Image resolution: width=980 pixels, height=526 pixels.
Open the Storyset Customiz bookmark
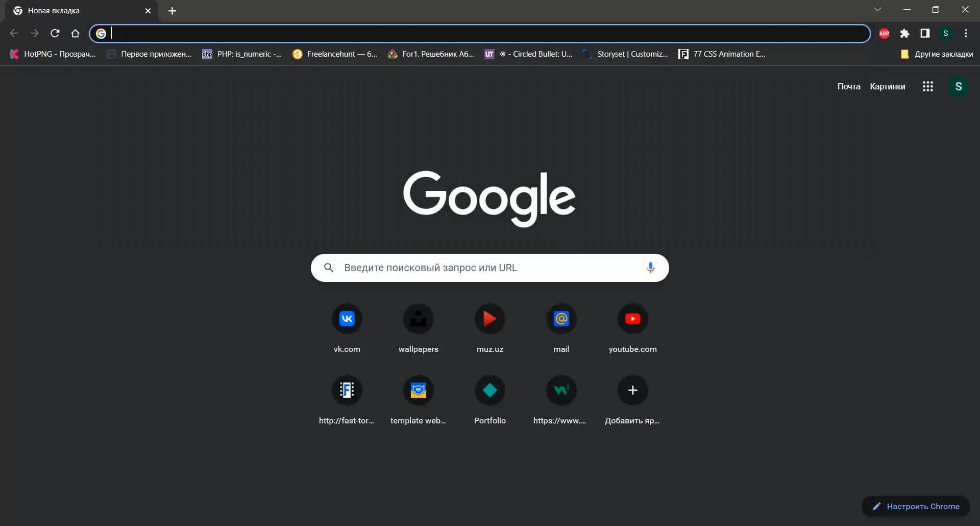(x=626, y=54)
